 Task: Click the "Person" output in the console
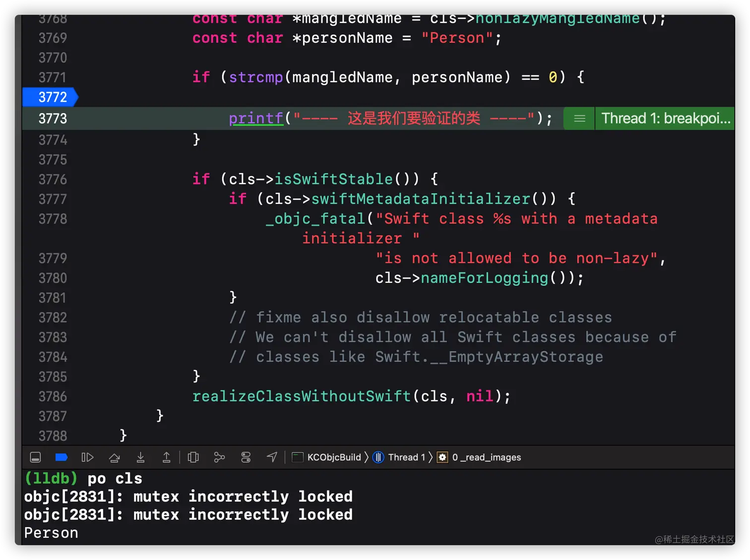51,533
